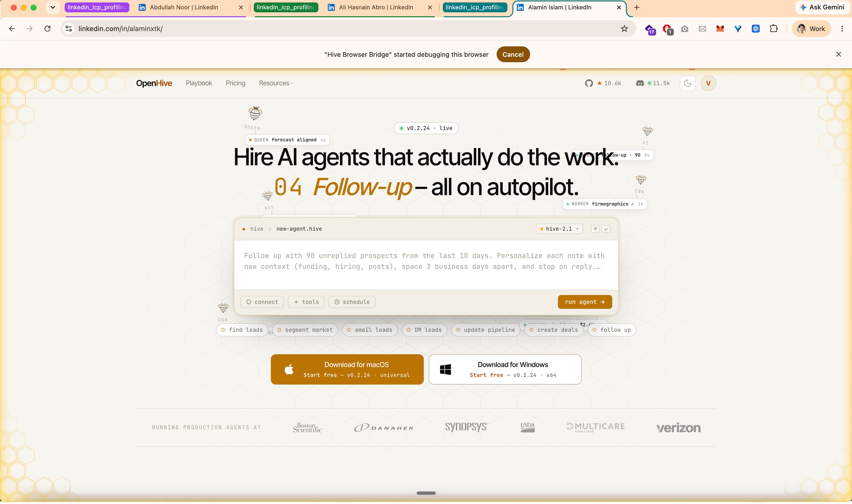Select the follow up chip
The width and height of the screenshot is (852, 504).
[x=612, y=330]
